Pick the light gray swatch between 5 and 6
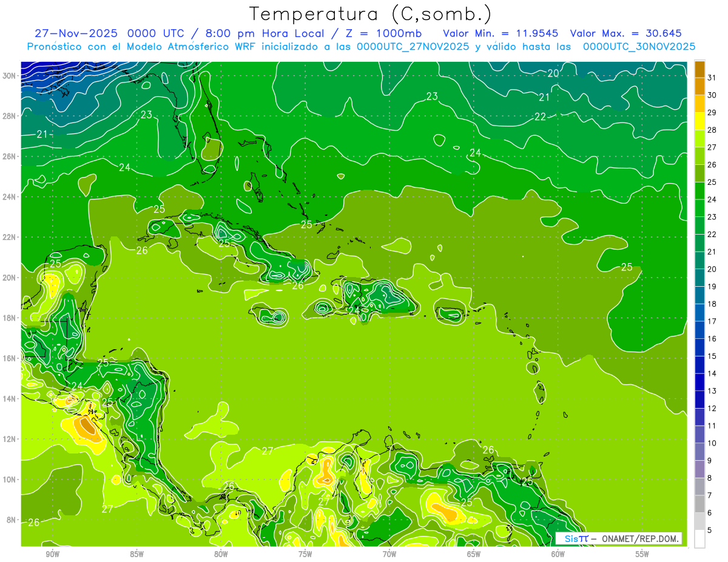The image size is (728, 562). click(x=699, y=521)
